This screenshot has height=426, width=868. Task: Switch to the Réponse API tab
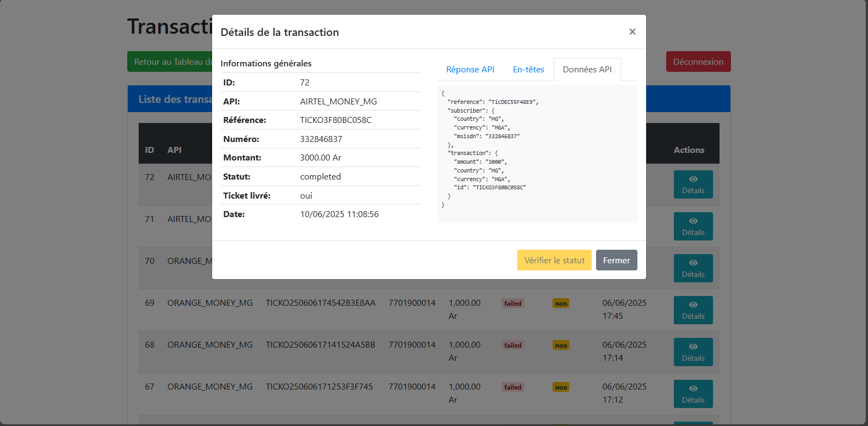(x=470, y=70)
